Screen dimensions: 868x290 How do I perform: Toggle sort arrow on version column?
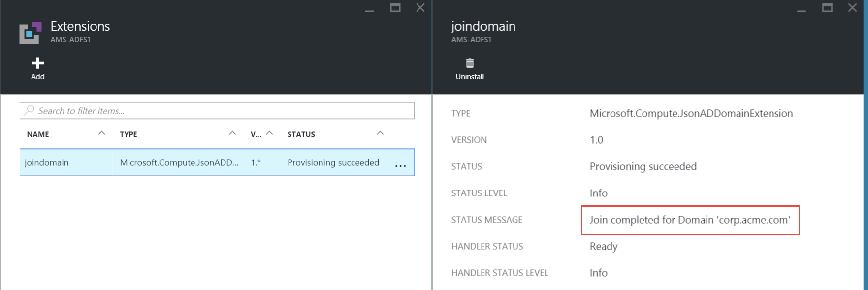click(269, 133)
